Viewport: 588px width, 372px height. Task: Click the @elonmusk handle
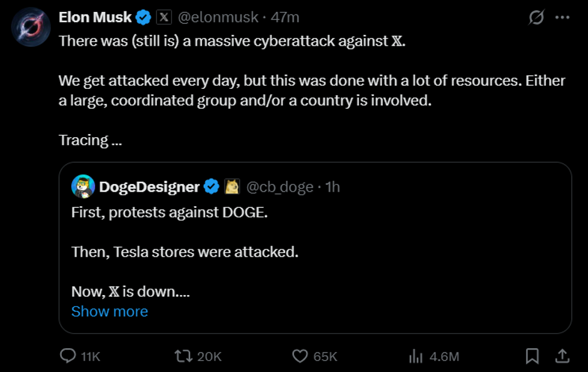pos(218,18)
